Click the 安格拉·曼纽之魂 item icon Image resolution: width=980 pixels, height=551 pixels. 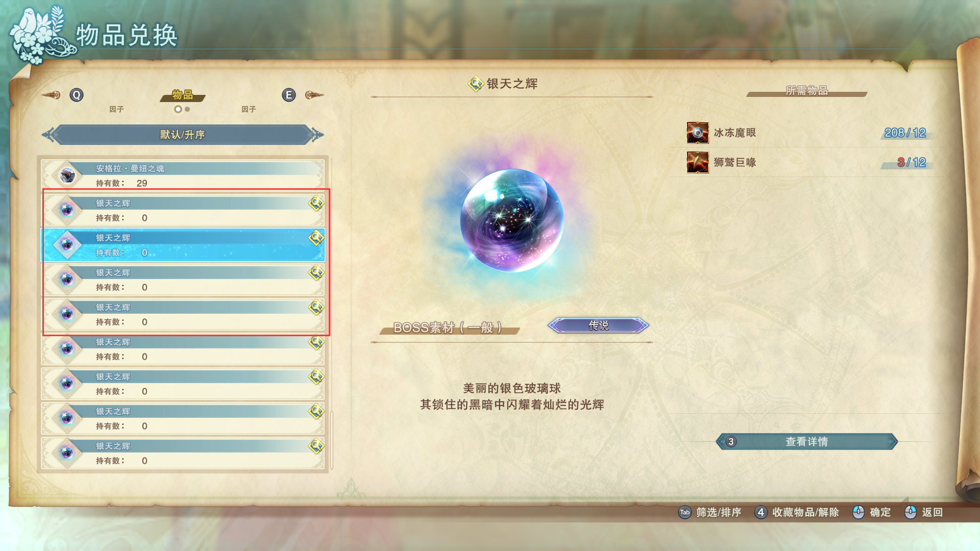pos(67,176)
